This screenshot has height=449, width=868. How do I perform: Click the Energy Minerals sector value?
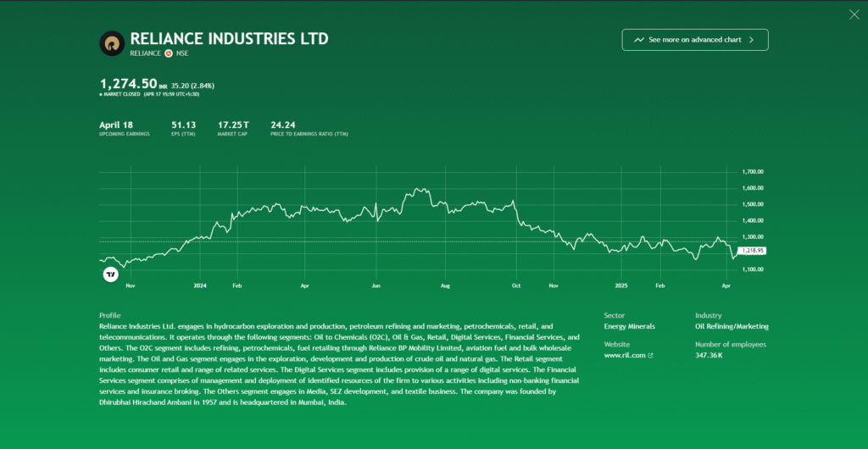tap(630, 326)
